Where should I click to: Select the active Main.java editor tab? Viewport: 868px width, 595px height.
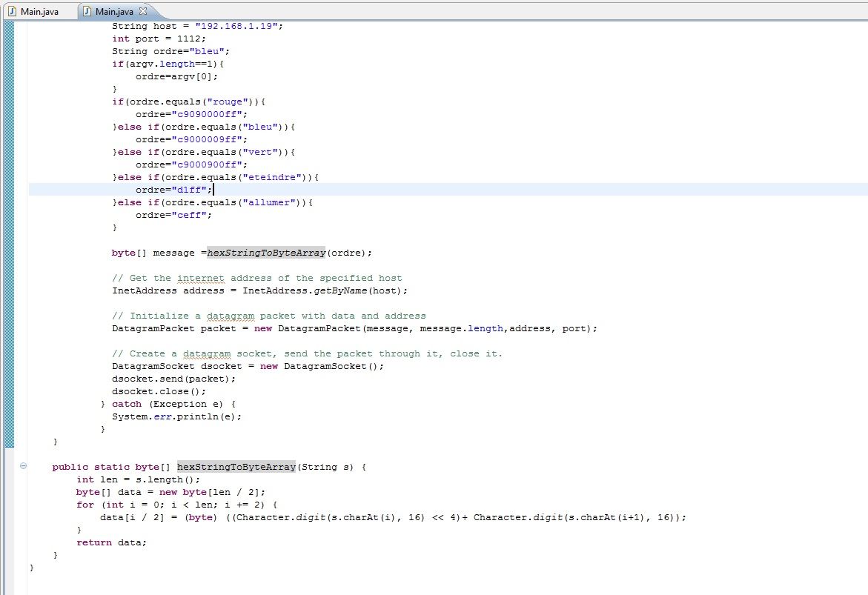(114, 11)
